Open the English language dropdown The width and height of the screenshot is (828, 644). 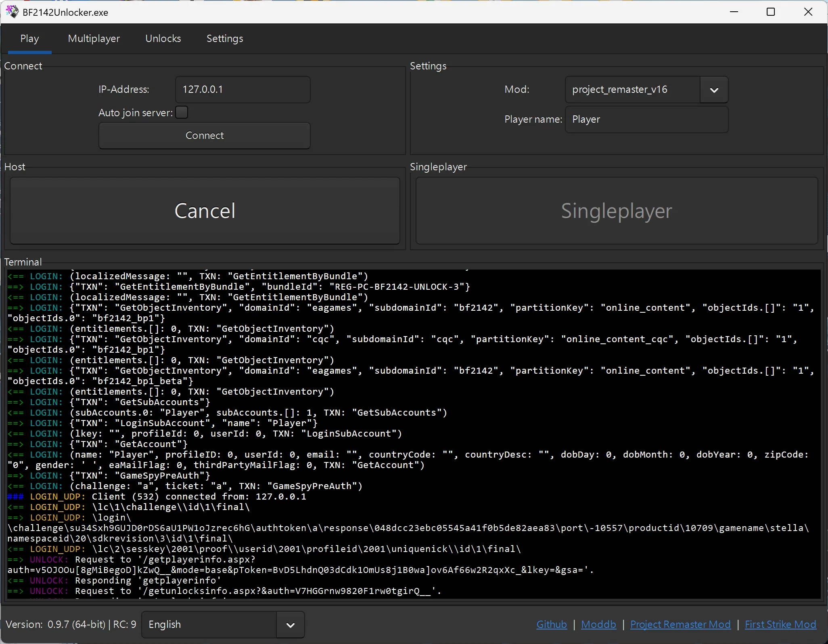(x=223, y=625)
